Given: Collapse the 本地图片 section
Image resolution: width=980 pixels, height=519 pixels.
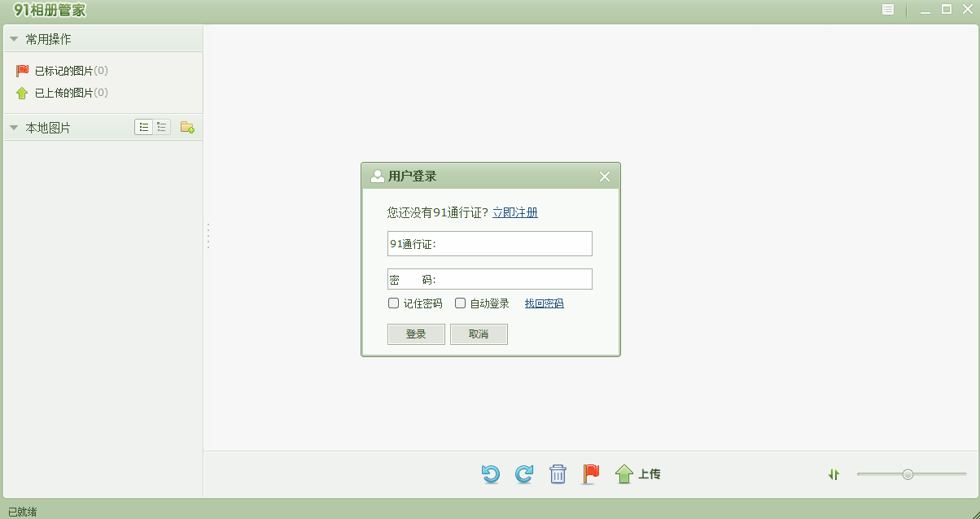Looking at the screenshot, I should (x=13, y=127).
